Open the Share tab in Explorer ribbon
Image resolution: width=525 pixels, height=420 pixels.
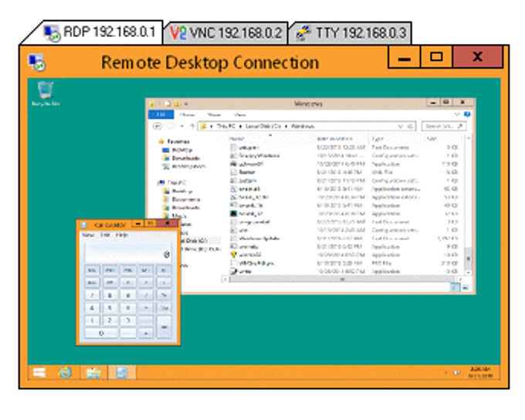point(215,114)
